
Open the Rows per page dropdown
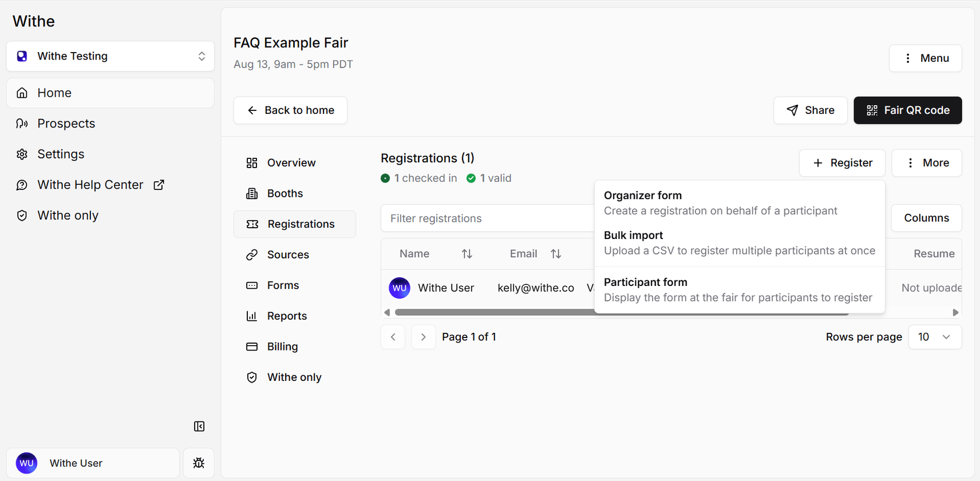pyautogui.click(x=935, y=337)
